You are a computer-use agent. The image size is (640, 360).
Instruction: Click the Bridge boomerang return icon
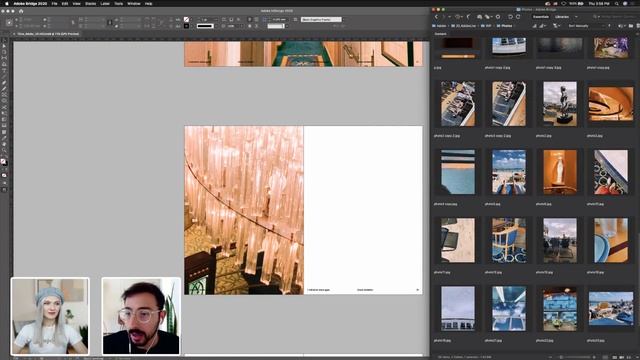pyautogui.click(x=469, y=17)
